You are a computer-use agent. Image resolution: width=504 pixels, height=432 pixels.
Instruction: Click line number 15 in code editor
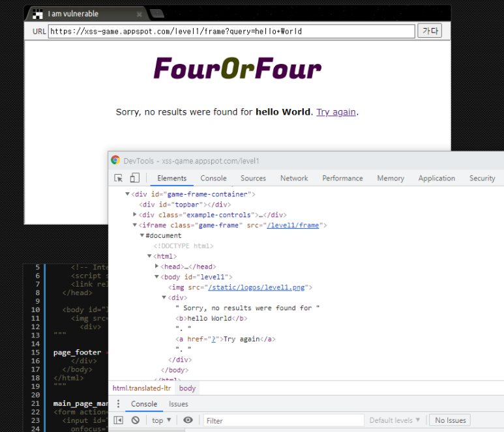coord(35,353)
